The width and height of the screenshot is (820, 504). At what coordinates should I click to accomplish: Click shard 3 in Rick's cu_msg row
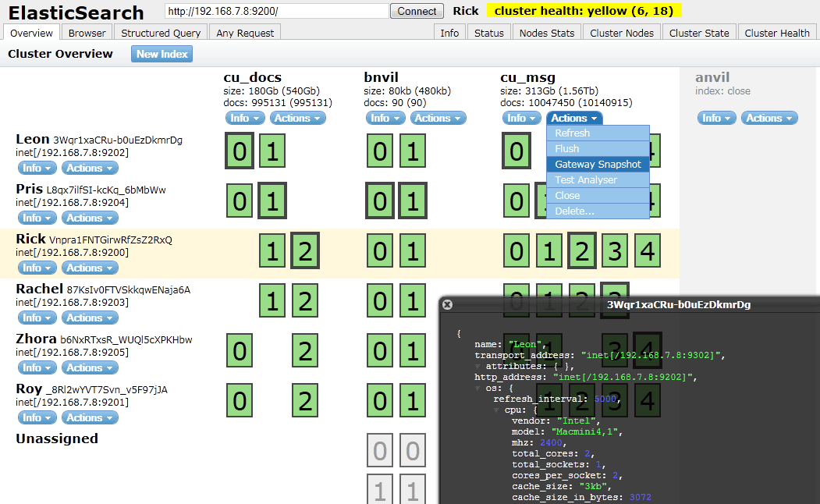pos(614,251)
